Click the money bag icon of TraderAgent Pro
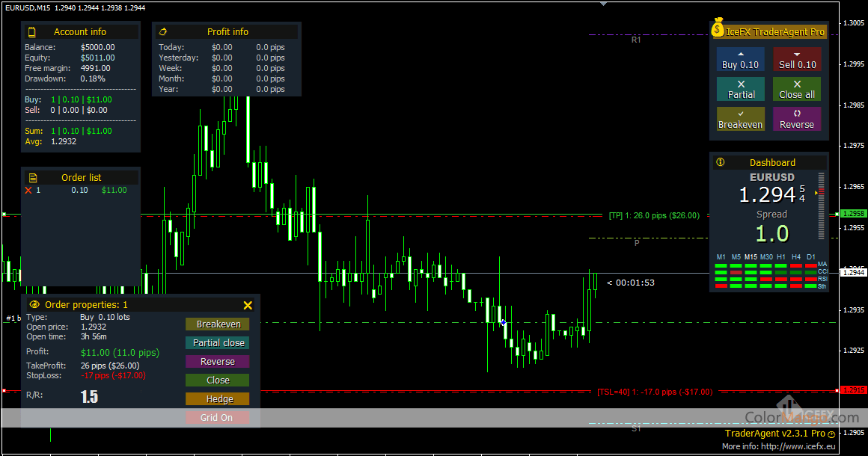Viewport: 868px width, 456px height. [718, 28]
